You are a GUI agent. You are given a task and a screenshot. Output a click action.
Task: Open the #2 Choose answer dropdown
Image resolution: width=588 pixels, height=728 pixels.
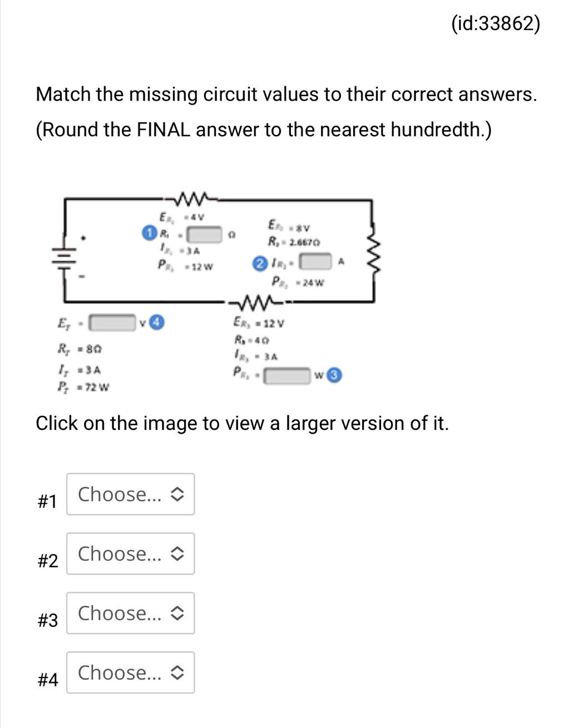tap(130, 553)
